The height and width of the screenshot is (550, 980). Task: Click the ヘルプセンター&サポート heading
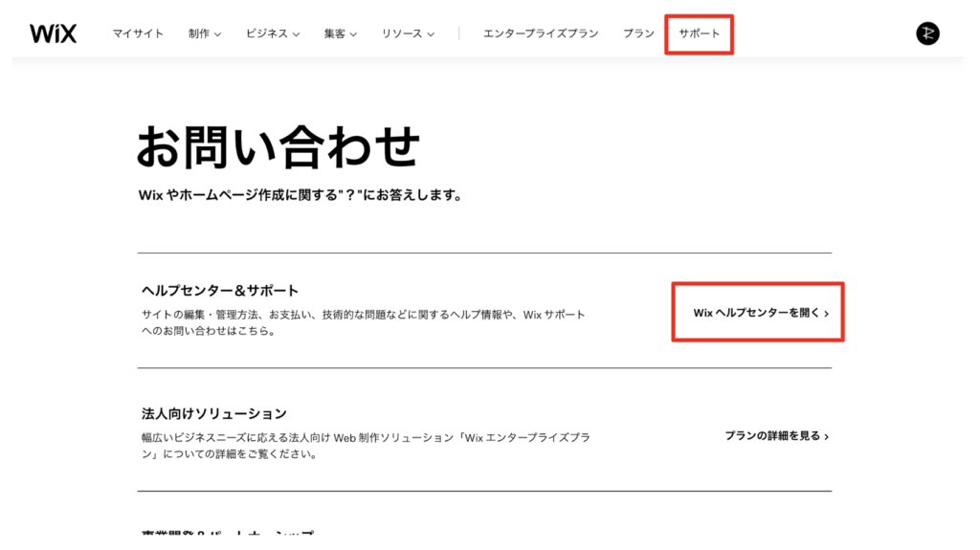[220, 290]
